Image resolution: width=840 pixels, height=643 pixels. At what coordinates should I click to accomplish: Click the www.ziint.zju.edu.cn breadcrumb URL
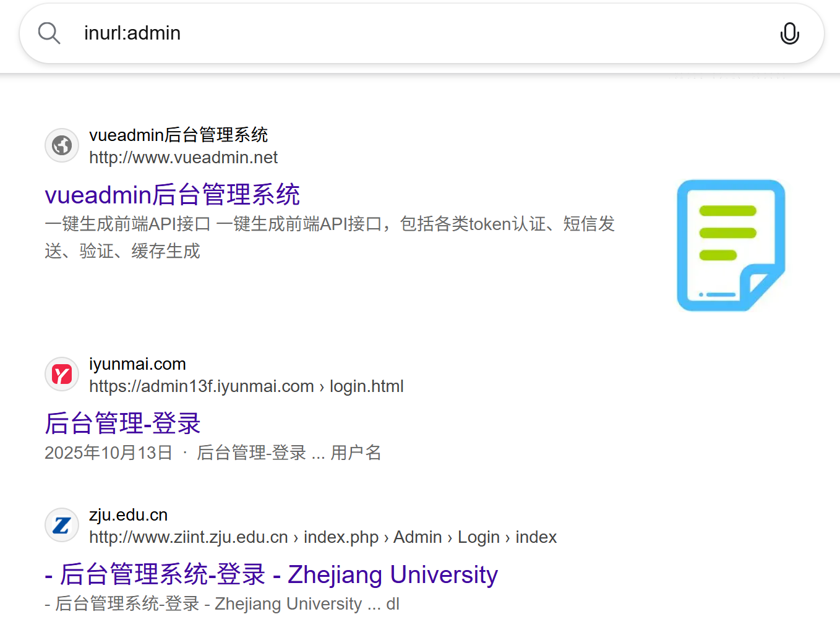tap(323, 537)
